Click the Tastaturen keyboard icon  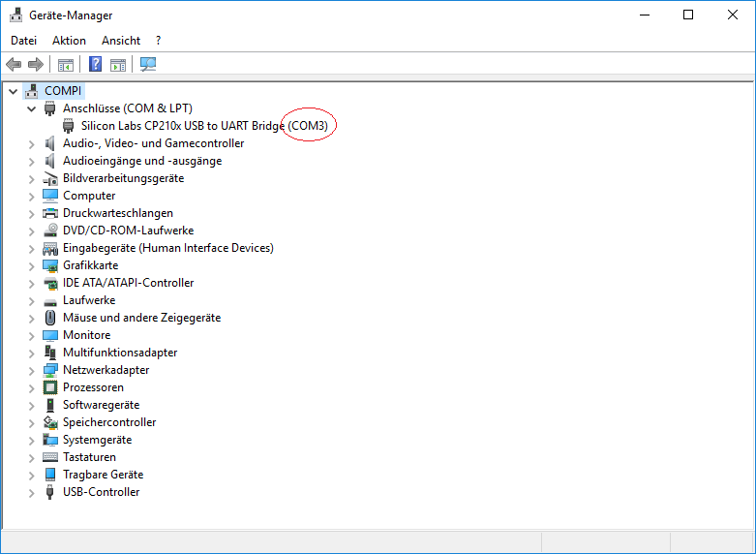50,457
